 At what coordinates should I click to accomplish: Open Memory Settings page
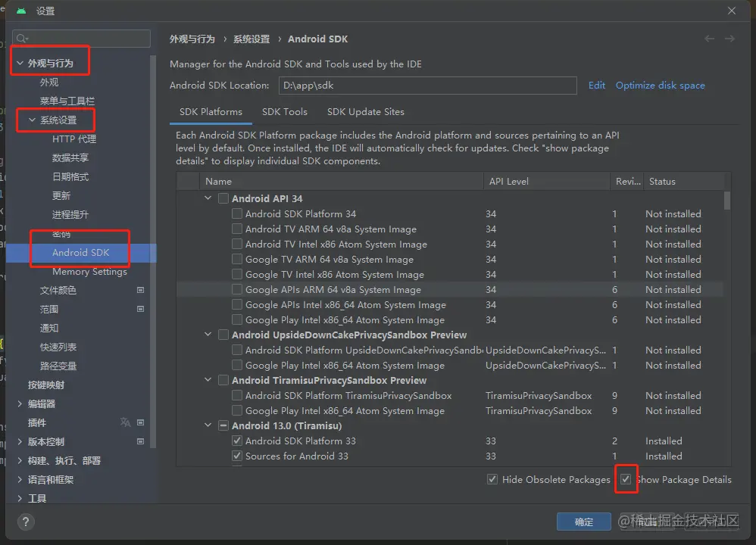pyautogui.click(x=89, y=271)
